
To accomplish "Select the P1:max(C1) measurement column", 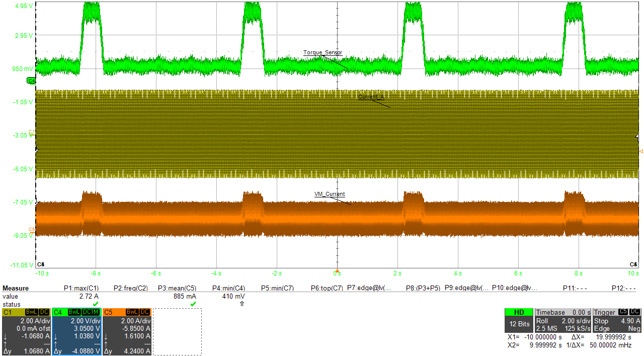I will (81, 289).
